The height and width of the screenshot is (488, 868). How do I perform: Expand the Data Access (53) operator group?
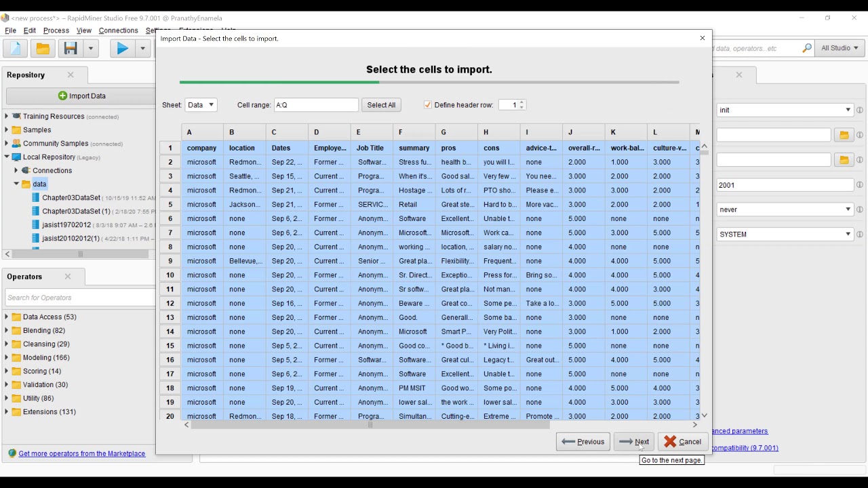tap(7, 317)
